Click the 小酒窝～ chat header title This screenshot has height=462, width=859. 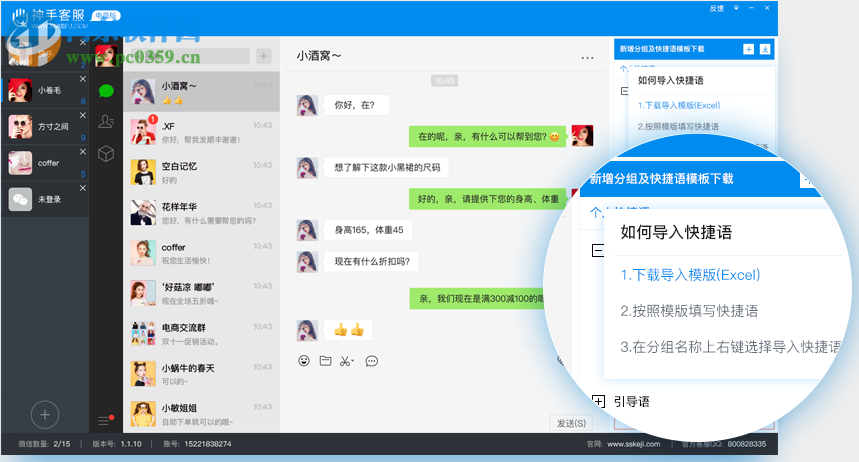click(x=318, y=56)
